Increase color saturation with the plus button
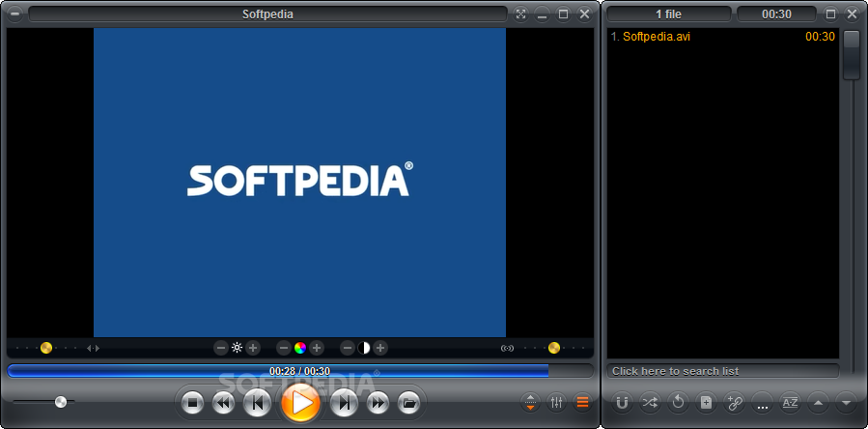This screenshot has width=868, height=429. (316, 348)
